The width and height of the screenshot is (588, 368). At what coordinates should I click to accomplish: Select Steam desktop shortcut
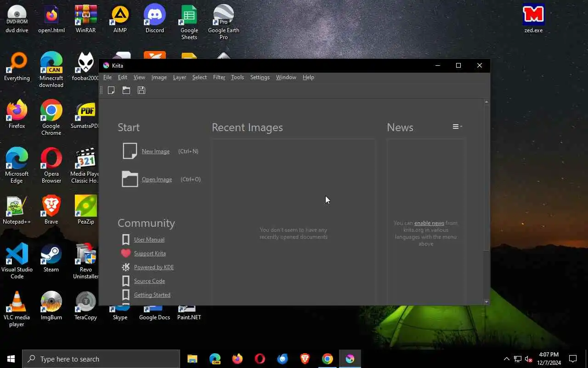click(x=51, y=259)
